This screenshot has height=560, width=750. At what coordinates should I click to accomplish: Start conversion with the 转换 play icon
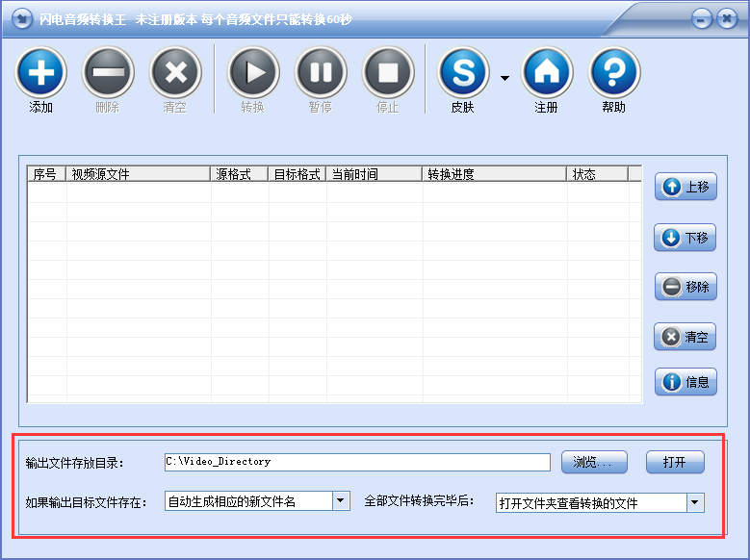(x=253, y=73)
